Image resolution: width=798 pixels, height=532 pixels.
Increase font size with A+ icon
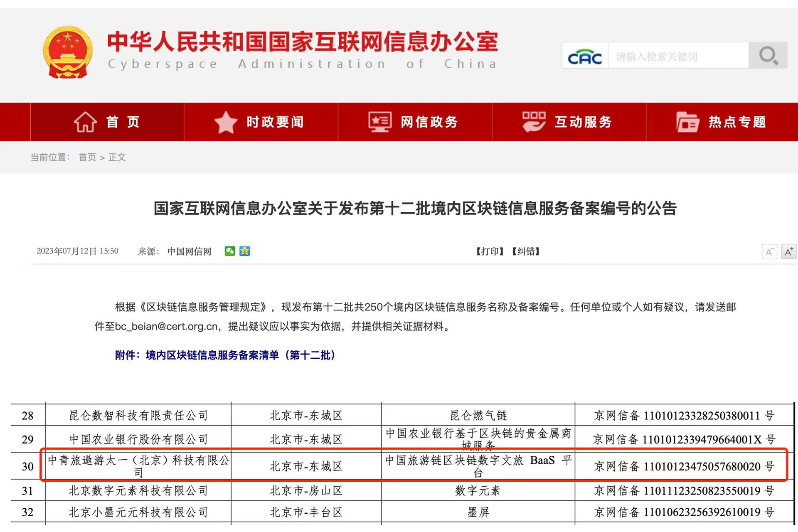click(789, 252)
